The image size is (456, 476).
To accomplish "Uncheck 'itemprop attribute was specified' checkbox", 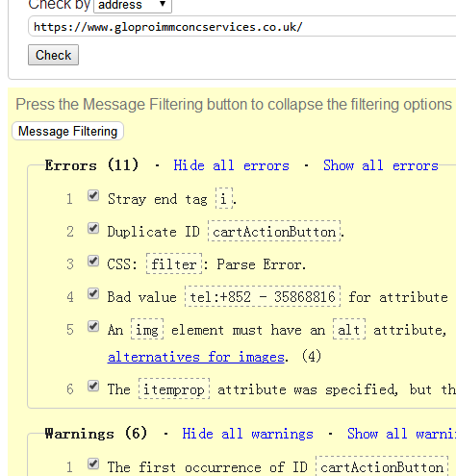I will click(93, 386).
